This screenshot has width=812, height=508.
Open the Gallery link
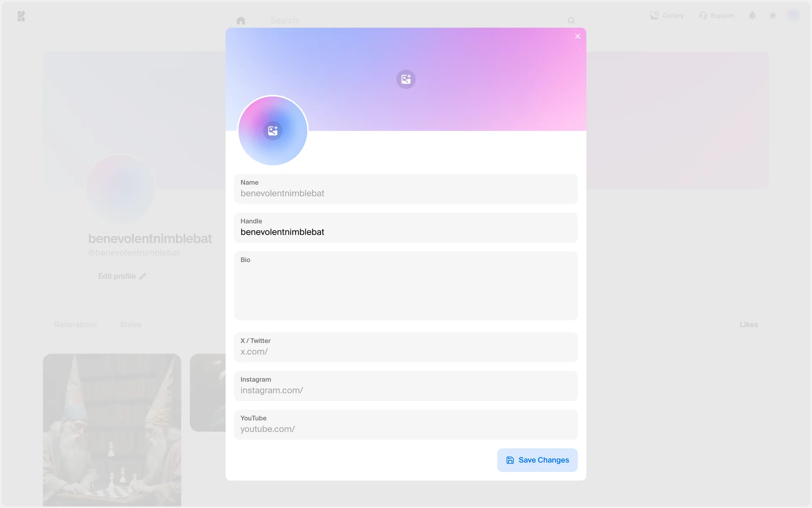pyautogui.click(x=667, y=16)
